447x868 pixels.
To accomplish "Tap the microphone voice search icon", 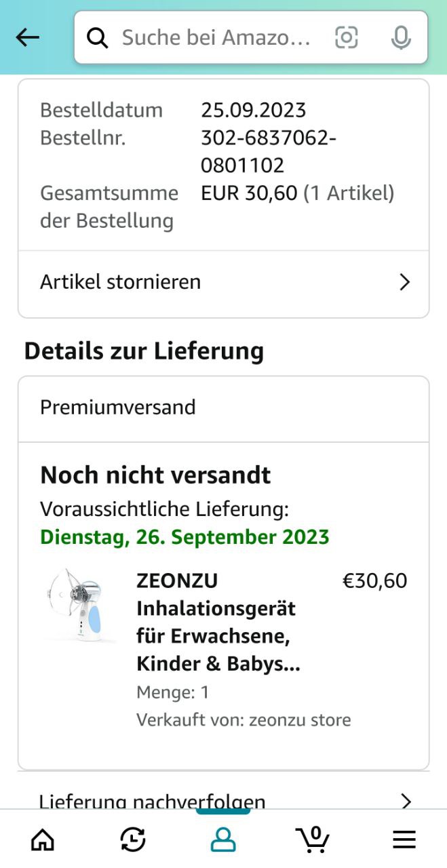I will pyautogui.click(x=401, y=38).
